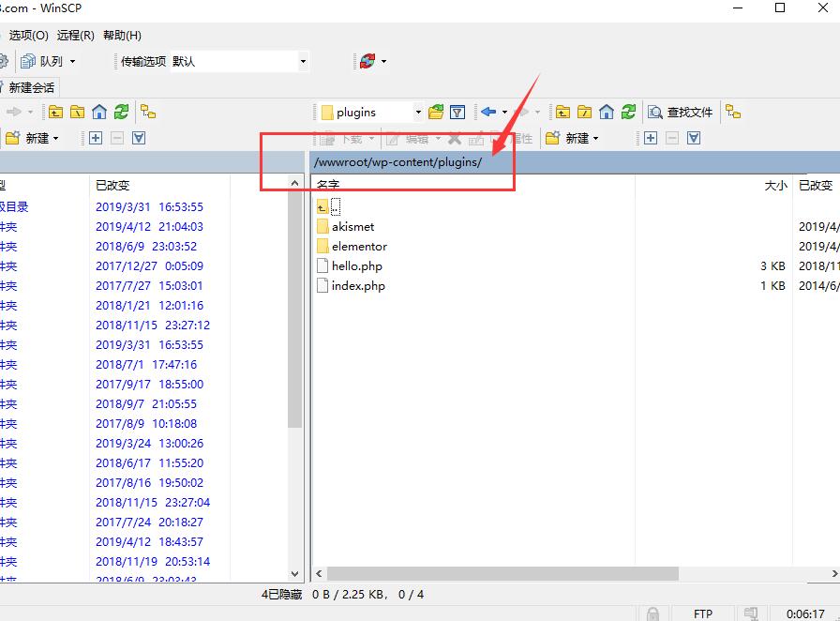Click the synchronize globe icon in the toolbar

(367, 61)
